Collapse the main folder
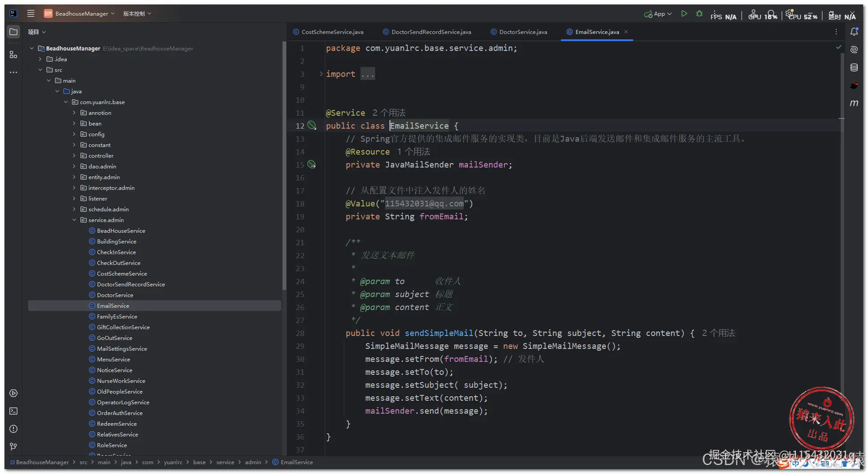This screenshot has height=474, width=868. [48, 80]
